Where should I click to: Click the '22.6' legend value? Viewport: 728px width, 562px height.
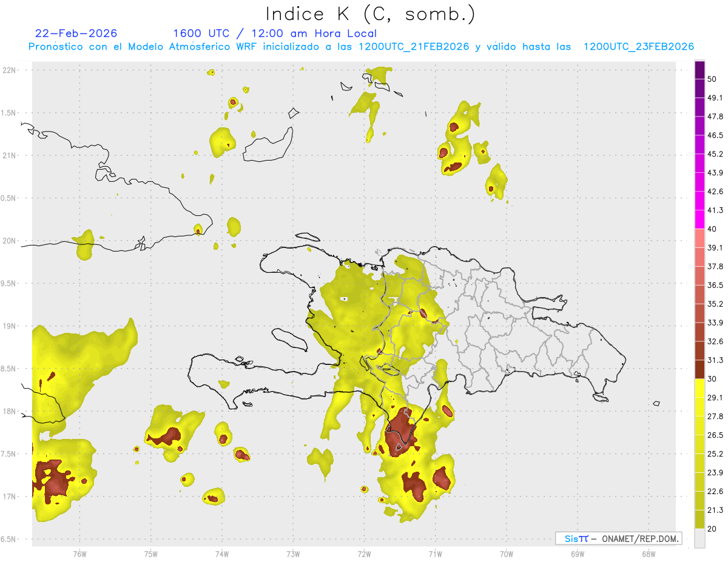pos(715,492)
